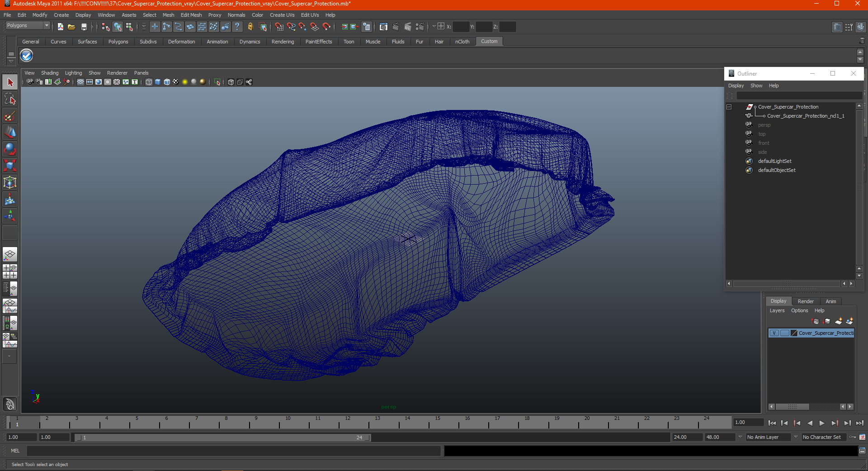Viewport: 868px width, 471px height.
Task: Open Outliner Show menu
Action: [x=756, y=86]
